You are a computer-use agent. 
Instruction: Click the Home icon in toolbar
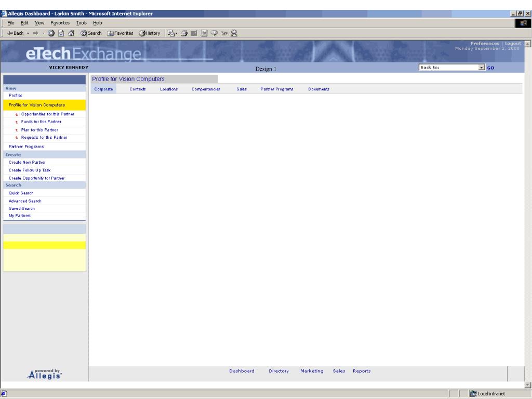click(71, 33)
